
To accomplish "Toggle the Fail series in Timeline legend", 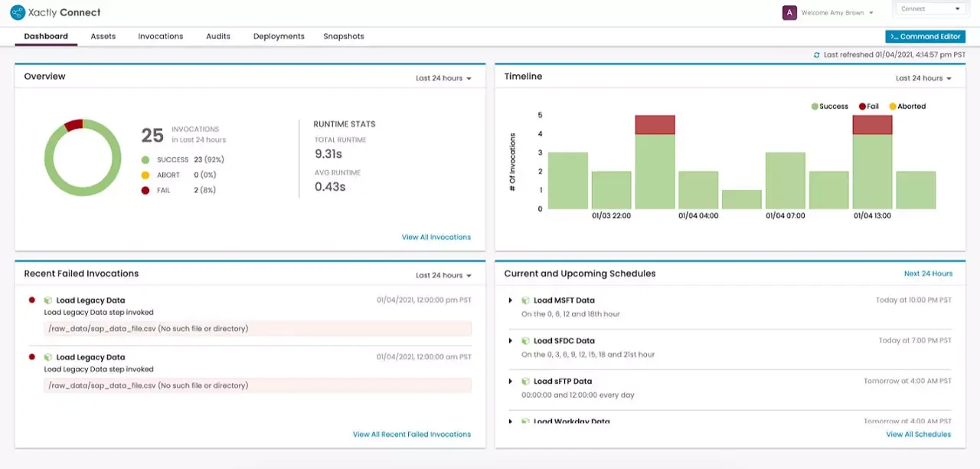I will click(868, 107).
